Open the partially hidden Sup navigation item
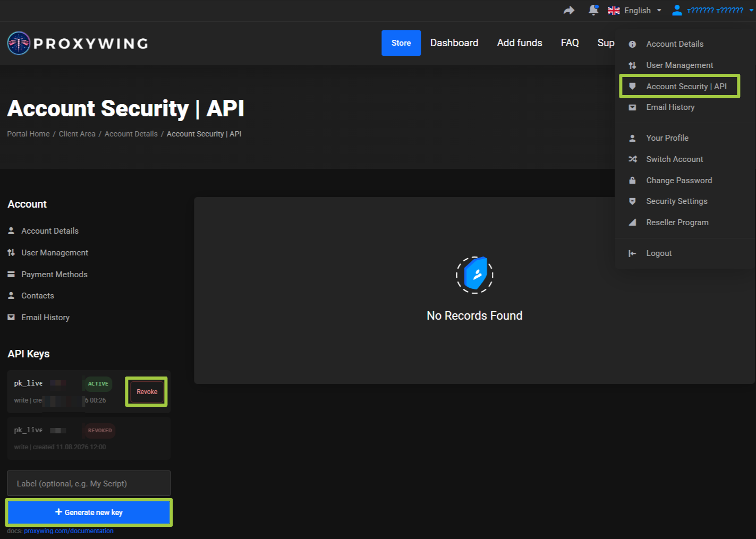 click(x=606, y=43)
